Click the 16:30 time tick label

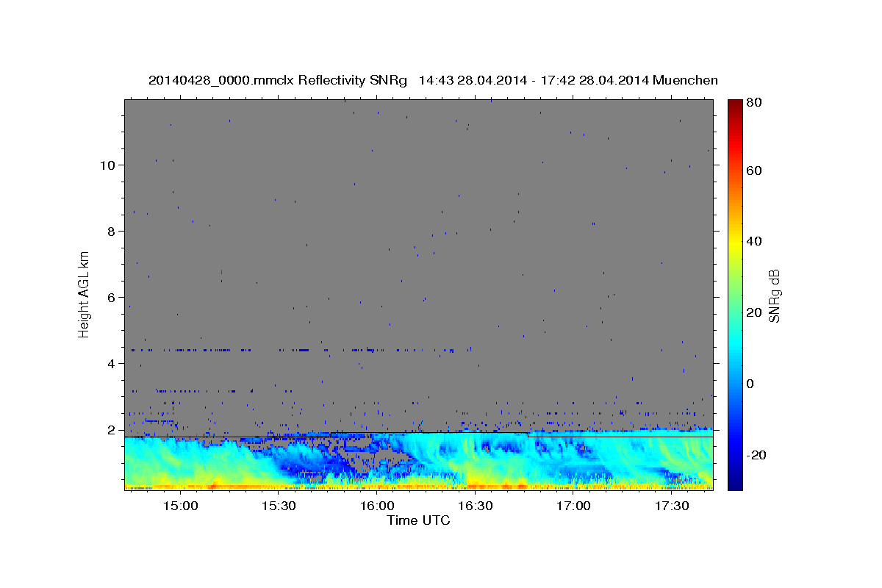[475, 506]
